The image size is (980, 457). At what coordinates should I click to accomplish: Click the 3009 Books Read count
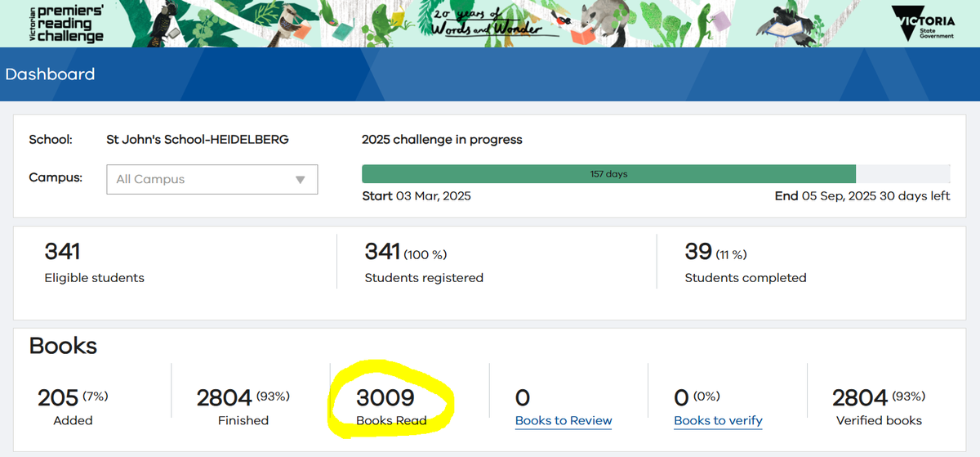[x=385, y=398]
